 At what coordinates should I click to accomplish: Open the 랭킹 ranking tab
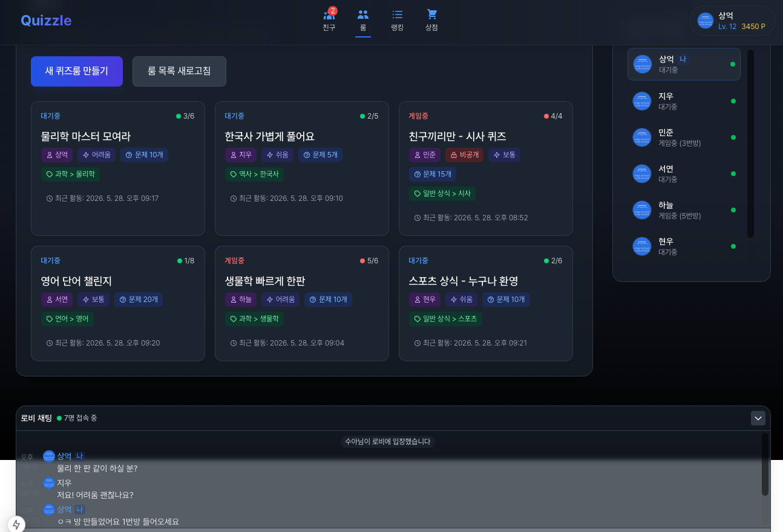pos(397,20)
